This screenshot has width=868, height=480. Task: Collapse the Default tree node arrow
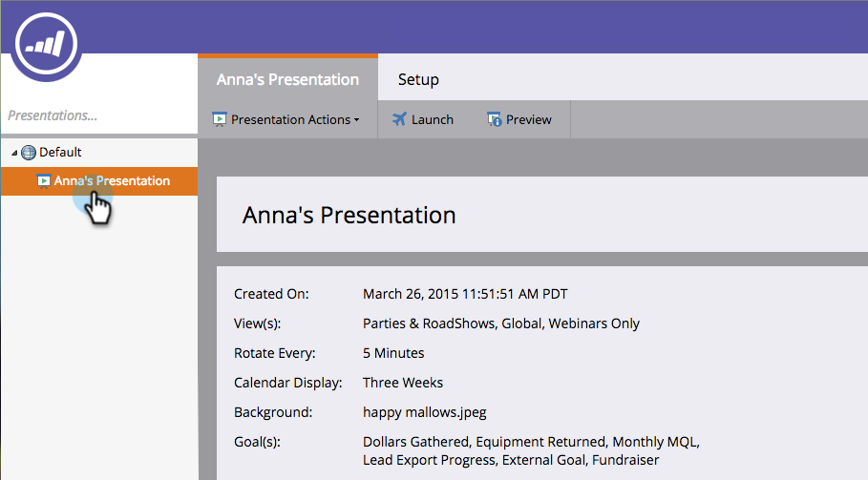pyautogui.click(x=14, y=153)
